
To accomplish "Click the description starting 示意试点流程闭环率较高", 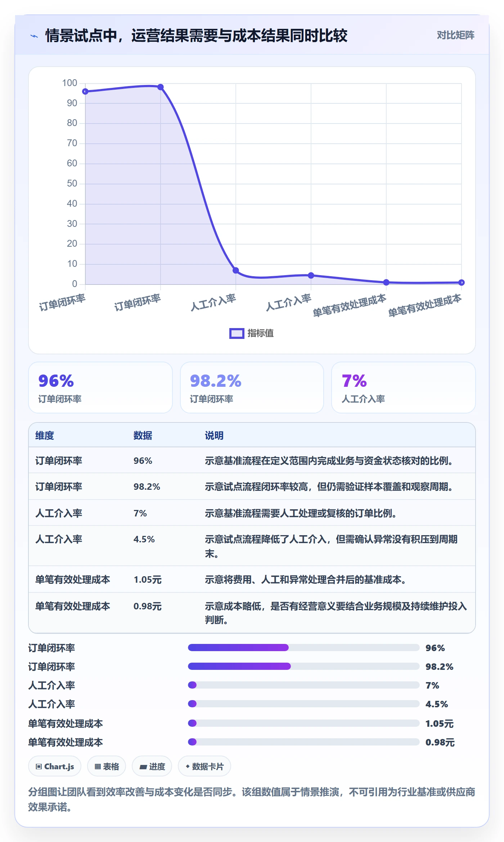I will 329,487.
